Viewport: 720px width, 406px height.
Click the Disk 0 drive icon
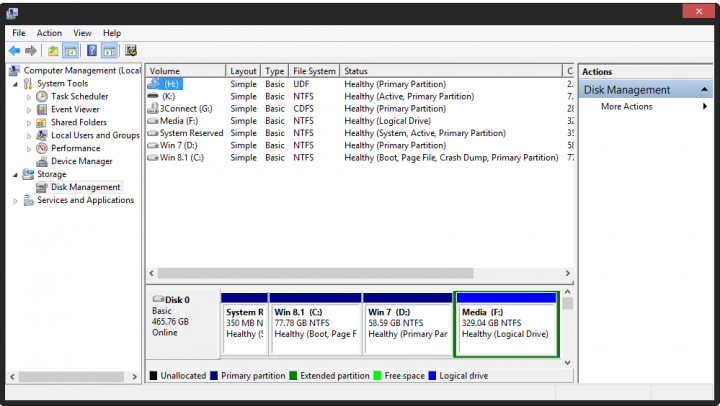point(158,299)
